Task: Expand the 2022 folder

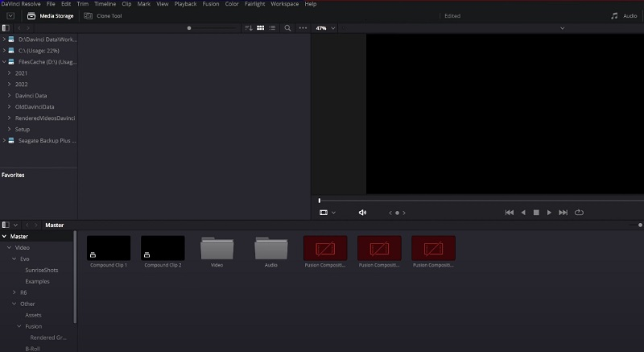Action: (9, 85)
